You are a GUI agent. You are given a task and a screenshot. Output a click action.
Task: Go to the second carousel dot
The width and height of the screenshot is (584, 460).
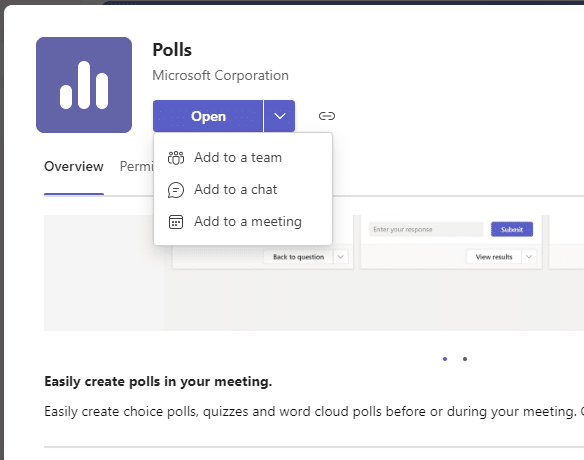click(465, 359)
